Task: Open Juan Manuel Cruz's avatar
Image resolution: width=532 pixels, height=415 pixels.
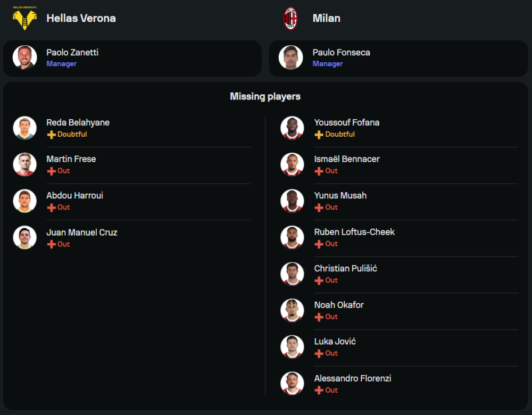Action: (24, 238)
